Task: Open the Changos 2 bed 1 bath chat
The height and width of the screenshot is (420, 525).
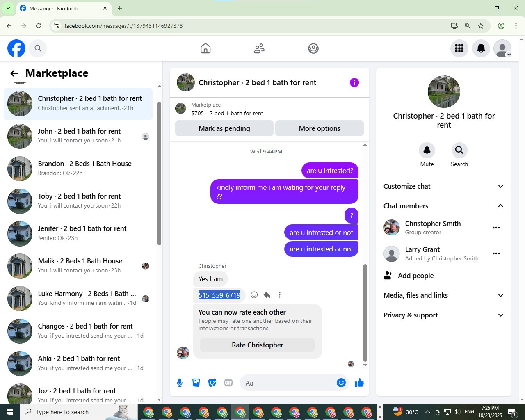Action: pos(78,331)
